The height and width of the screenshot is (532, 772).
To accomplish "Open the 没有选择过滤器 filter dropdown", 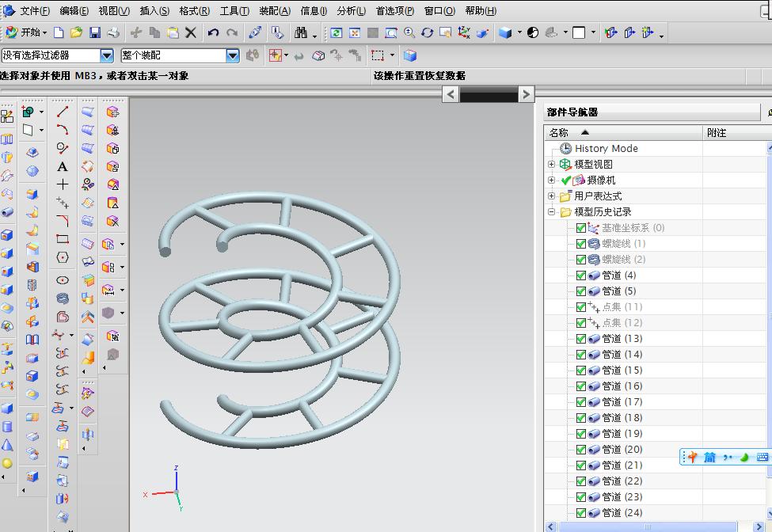I will click(x=107, y=55).
